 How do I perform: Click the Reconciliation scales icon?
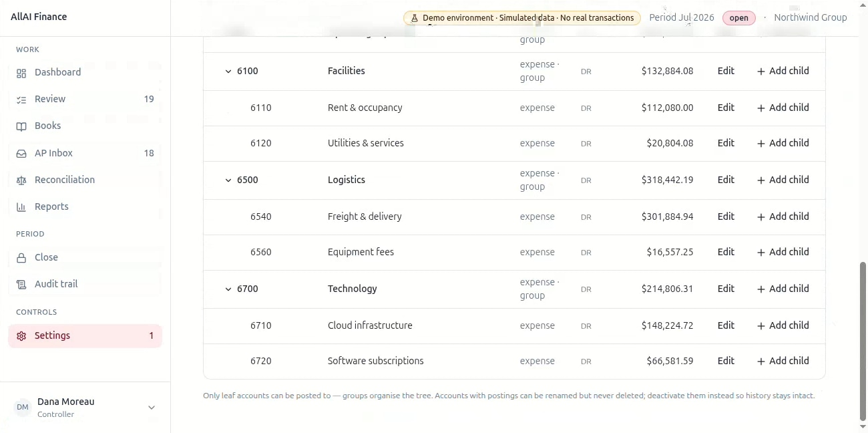coord(21,180)
